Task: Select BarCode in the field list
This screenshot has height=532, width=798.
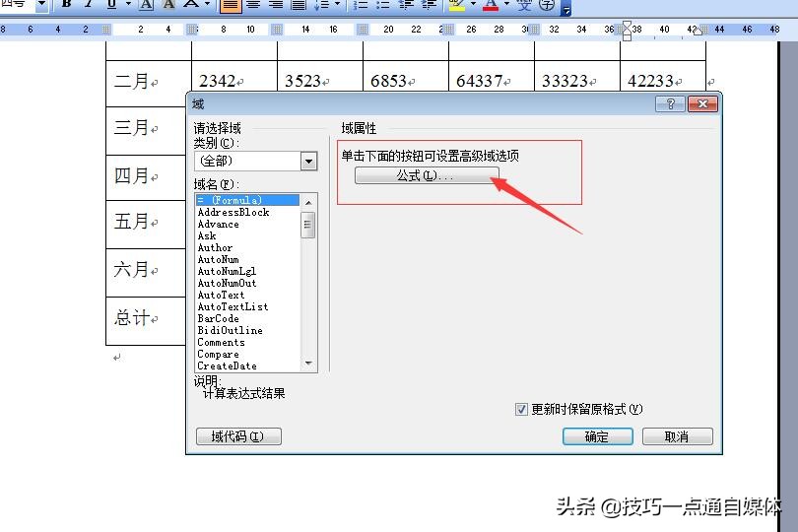Action: coord(247,318)
